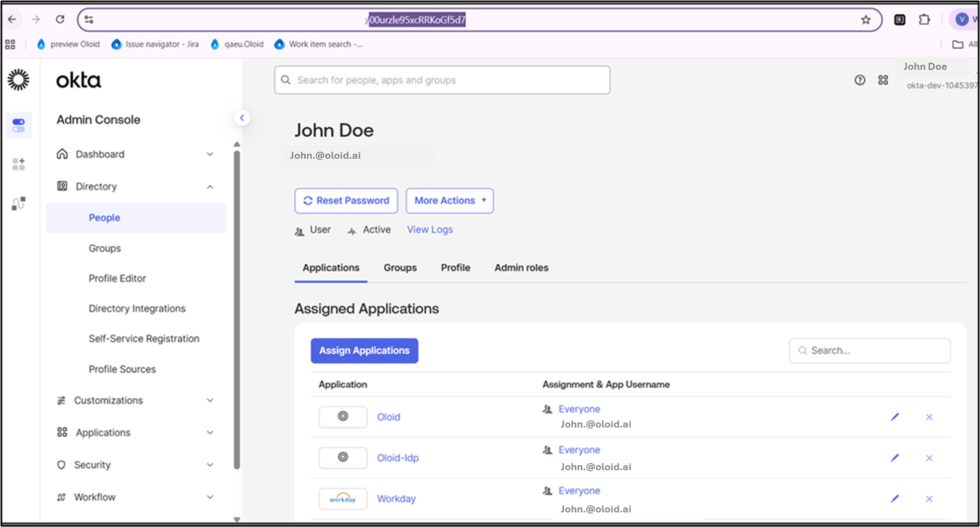Open the browser extensions puzzle icon
The height and width of the screenshot is (527, 980).
coord(924,20)
